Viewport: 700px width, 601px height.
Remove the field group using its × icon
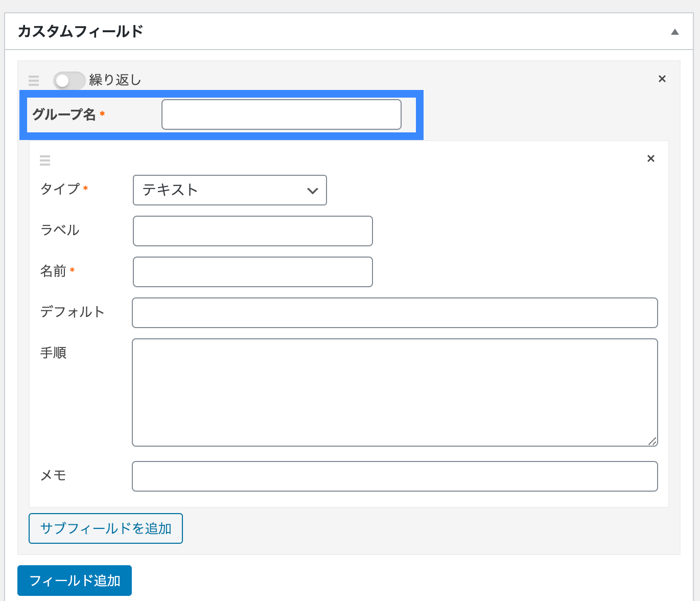pyautogui.click(x=662, y=79)
